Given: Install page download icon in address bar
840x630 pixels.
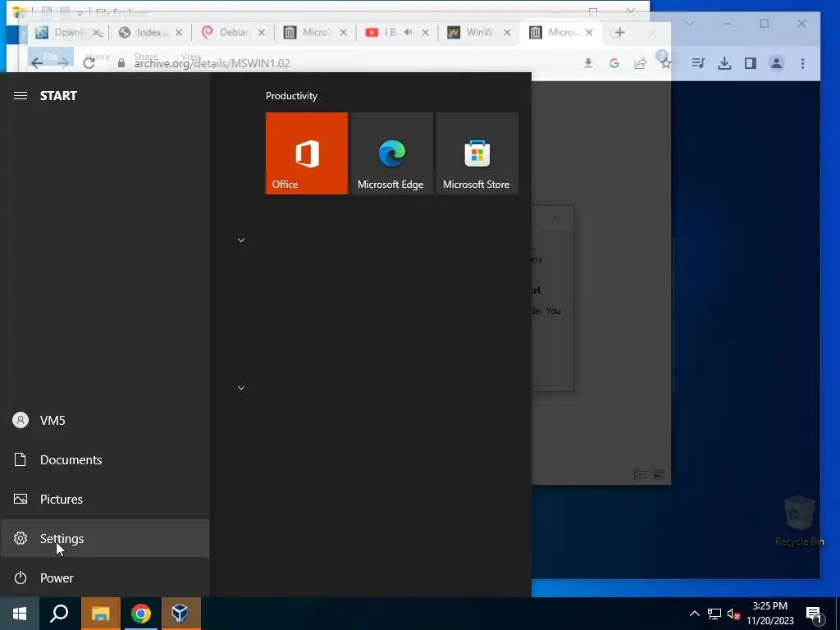Looking at the screenshot, I should (588, 63).
